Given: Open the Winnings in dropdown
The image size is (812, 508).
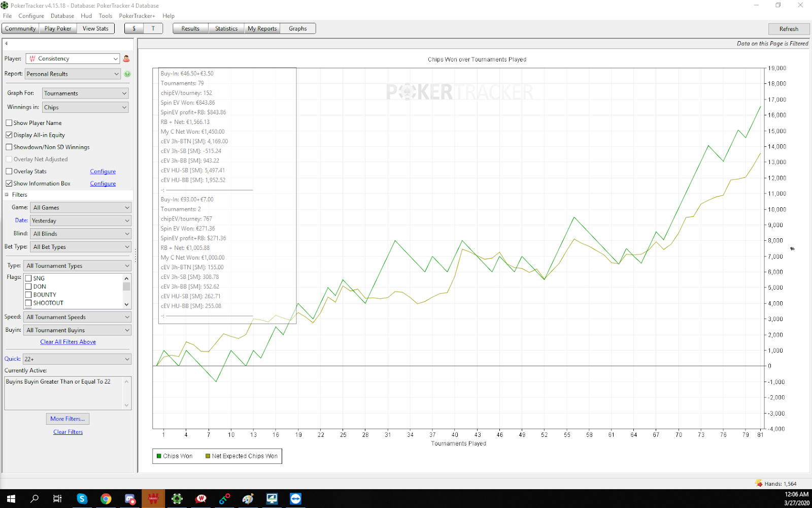Looking at the screenshot, I should pos(85,107).
